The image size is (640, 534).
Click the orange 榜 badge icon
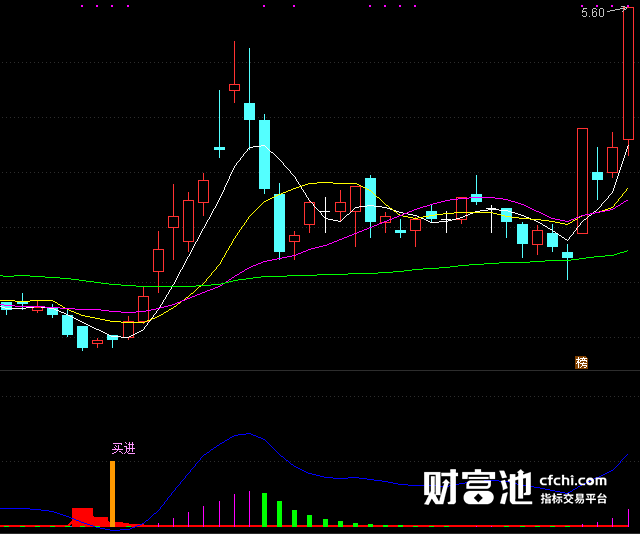(581, 362)
